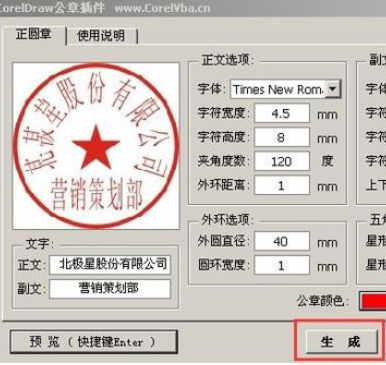Click the 预览 (快捷键Enter) button

93,342
